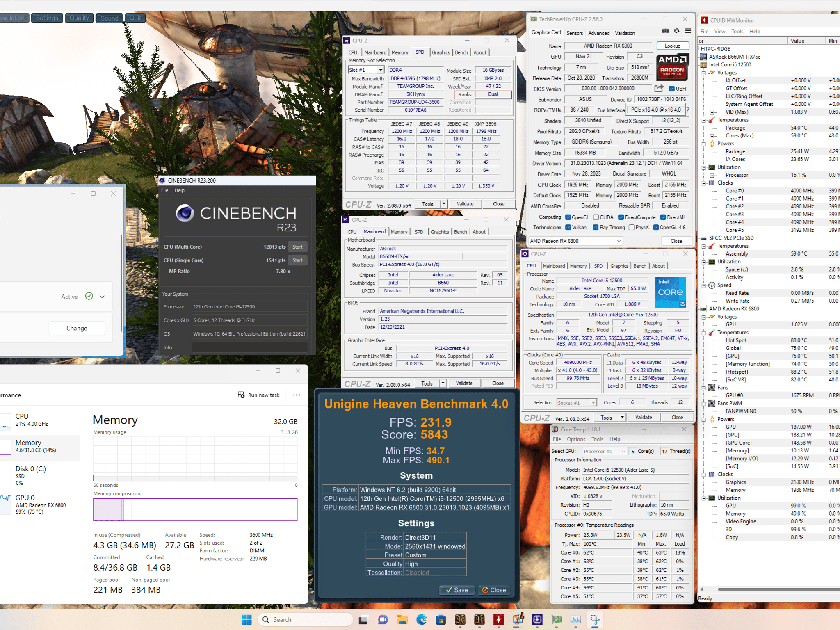
Task: Click the Cinebench R23 sphere logo
Action: (x=185, y=213)
